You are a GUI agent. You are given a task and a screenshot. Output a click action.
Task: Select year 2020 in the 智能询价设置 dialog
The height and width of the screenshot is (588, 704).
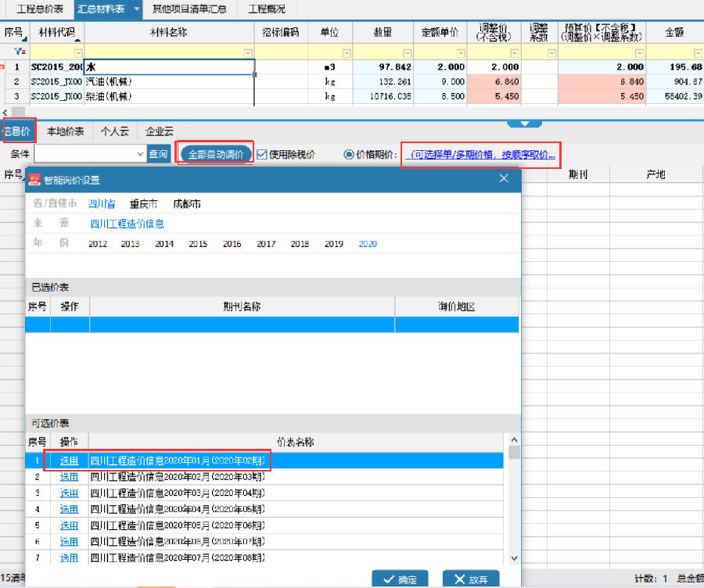pos(368,244)
